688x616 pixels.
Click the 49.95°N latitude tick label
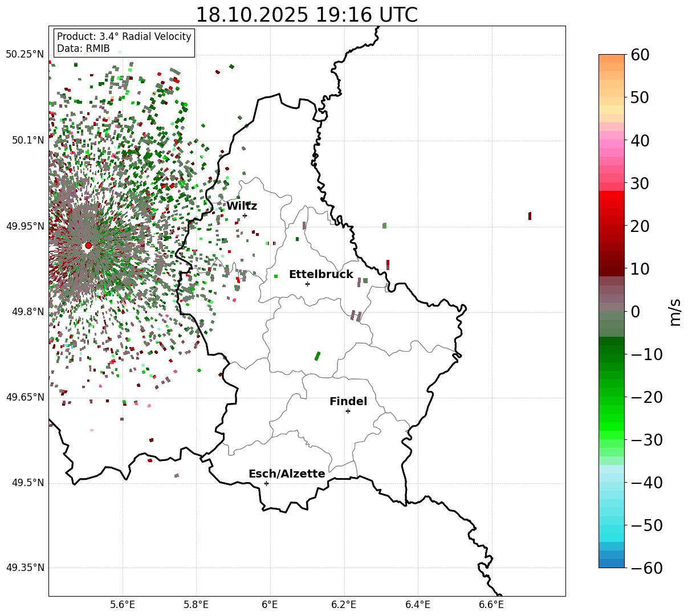coord(25,226)
